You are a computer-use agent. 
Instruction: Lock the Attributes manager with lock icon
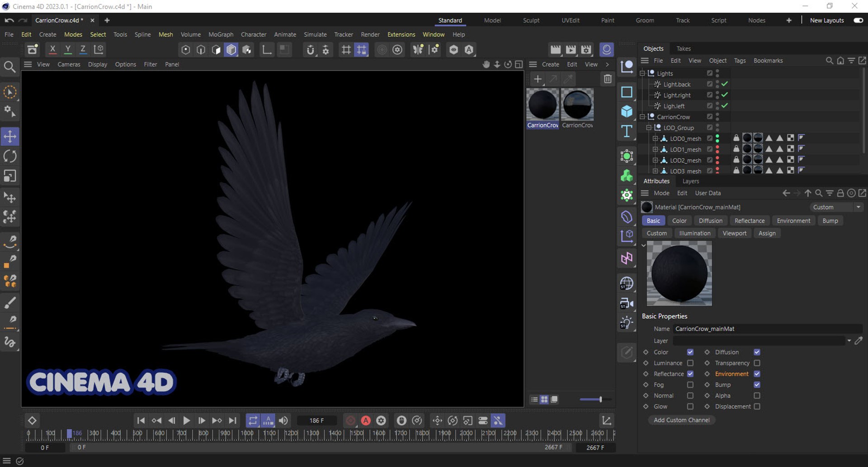point(840,193)
